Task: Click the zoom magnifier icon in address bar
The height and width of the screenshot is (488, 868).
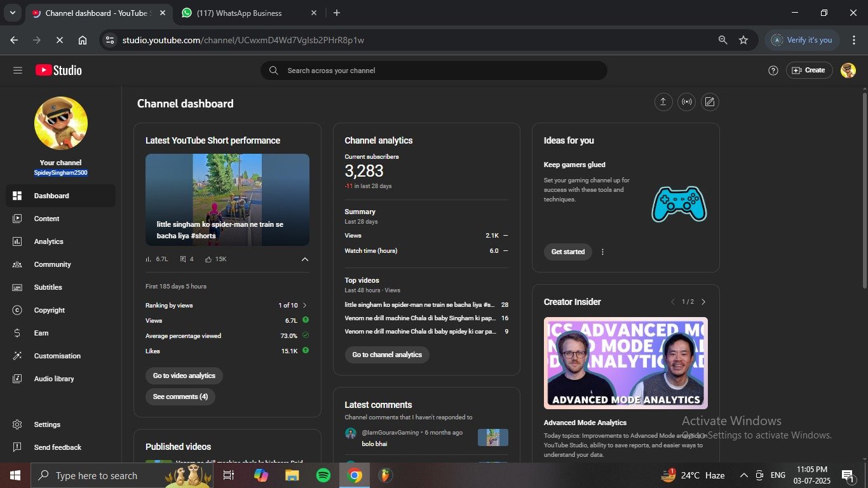Action: tap(722, 40)
